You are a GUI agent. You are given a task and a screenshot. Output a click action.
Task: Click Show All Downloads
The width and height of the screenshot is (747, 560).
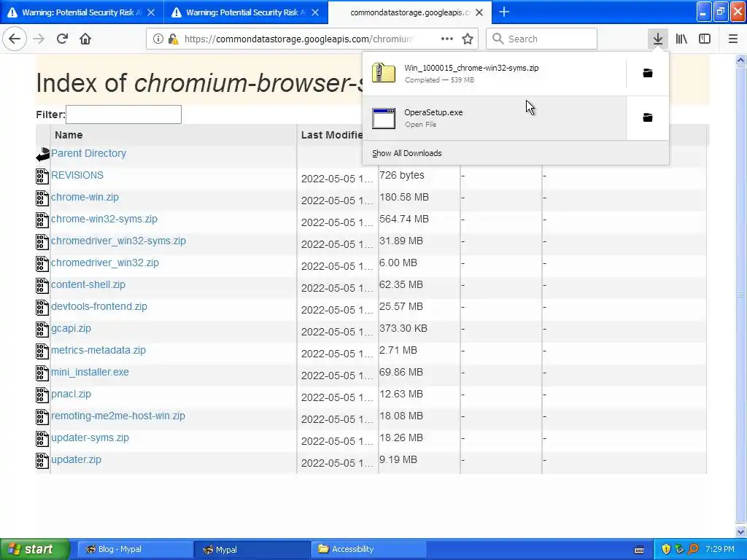(x=407, y=153)
